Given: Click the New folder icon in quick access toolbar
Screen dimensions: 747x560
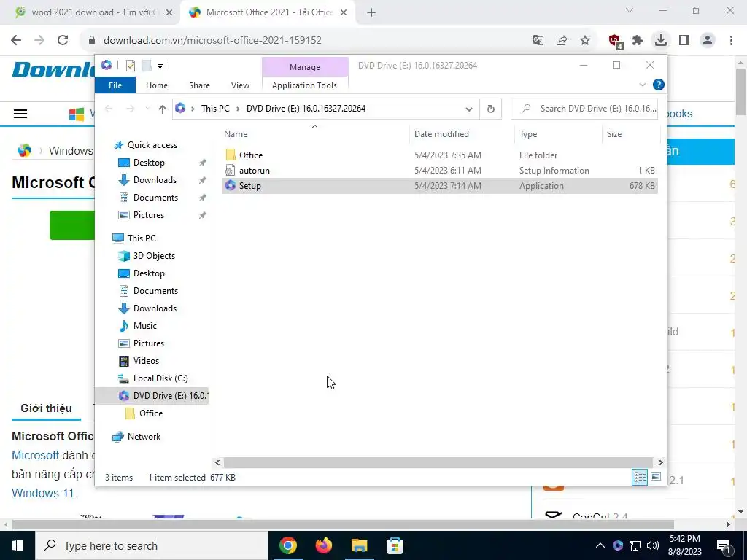Looking at the screenshot, I should pos(147,66).
